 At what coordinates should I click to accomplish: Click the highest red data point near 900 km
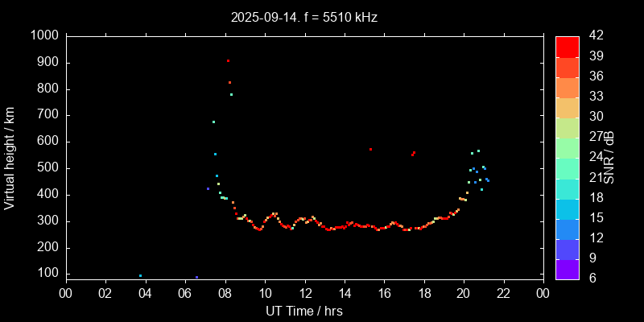coord(228,61)
